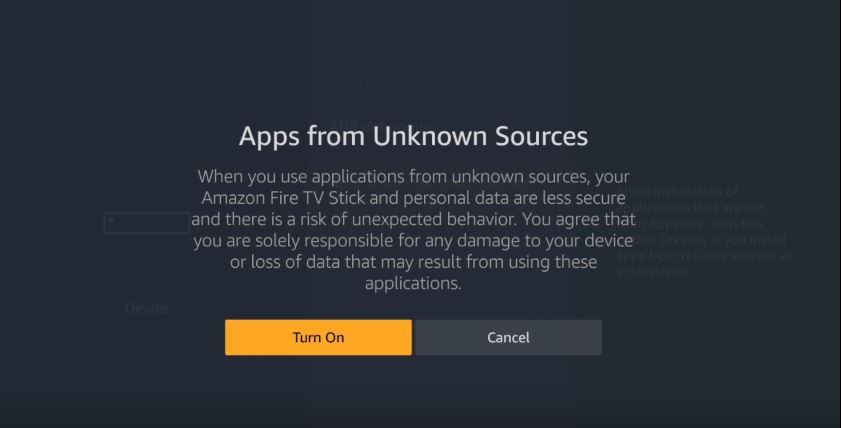Click the 'loss of data' warning line
This screenshot has width=841, height=428.
(x=413, y=262)
